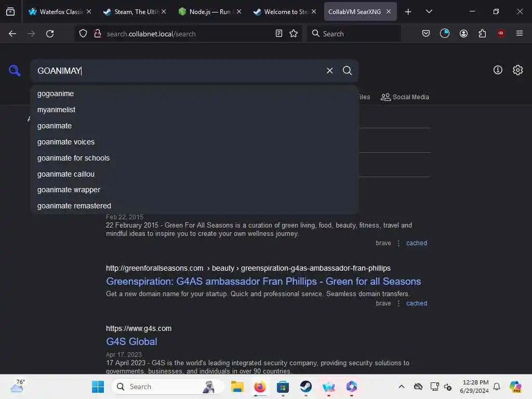The width and height of the screenshot is (532, 399).
Task: Clear the GOANIMAY search query
Action: 329,71
